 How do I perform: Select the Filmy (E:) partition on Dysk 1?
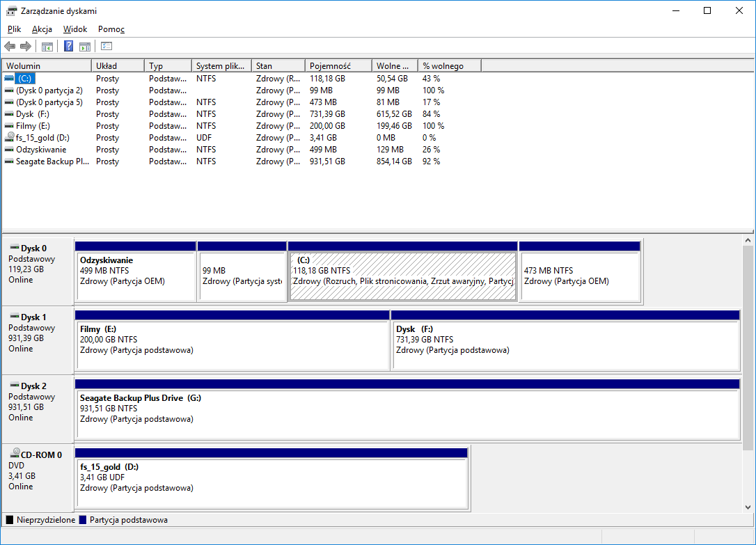pyautogui.click(x=232, y=345)
